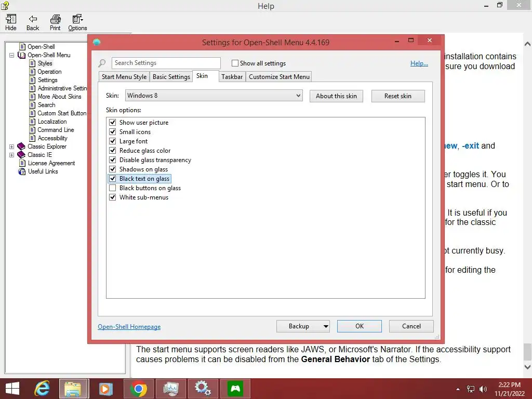Toggle White sub-menus checkbox
The image size is (532, 399).
113,197
